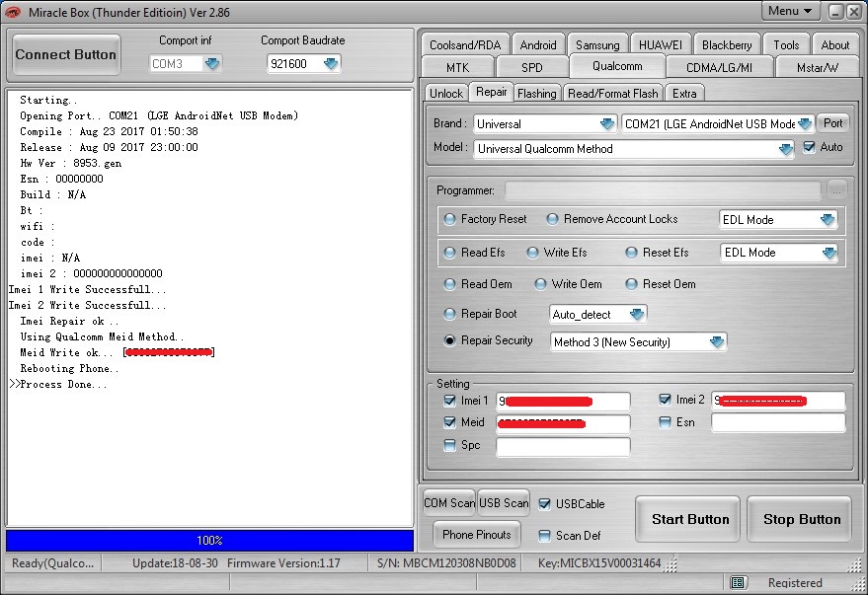
Task: Toggle the Meid checkbox
Action: (449, 422)
